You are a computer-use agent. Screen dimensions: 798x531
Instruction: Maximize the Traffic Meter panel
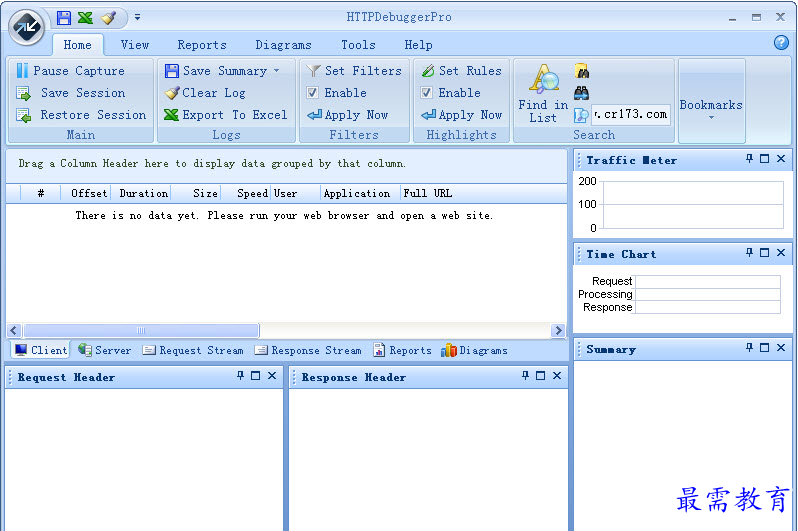764,159
